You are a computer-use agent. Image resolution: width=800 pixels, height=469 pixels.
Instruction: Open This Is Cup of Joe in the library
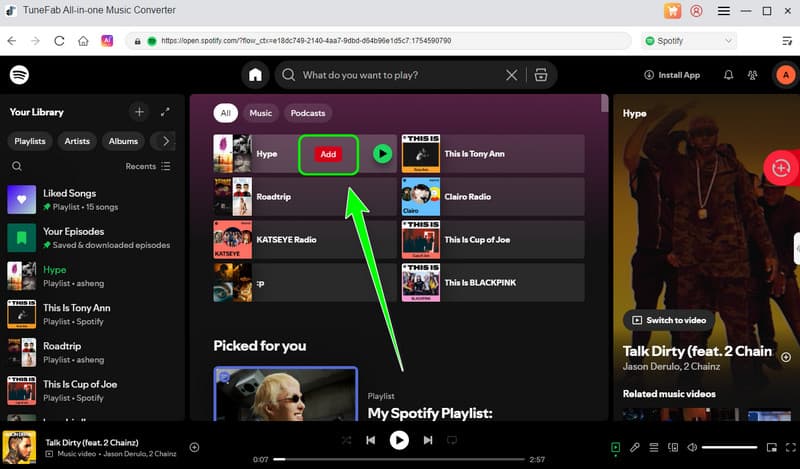(x=92, y=391)
